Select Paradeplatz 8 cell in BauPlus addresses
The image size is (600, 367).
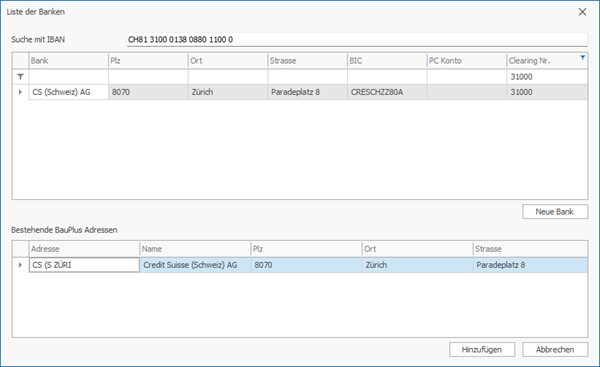click(530, 265)
